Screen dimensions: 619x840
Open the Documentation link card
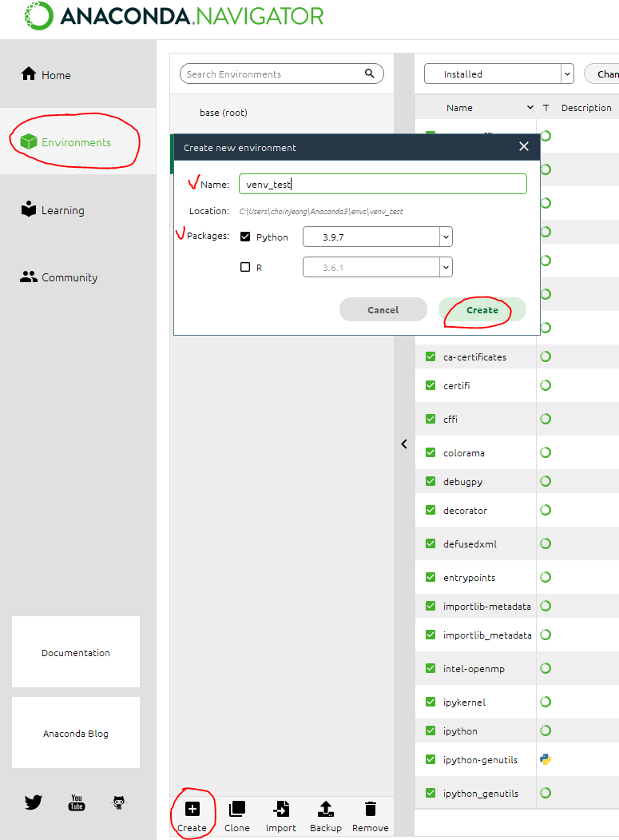[x=76, y=652]
